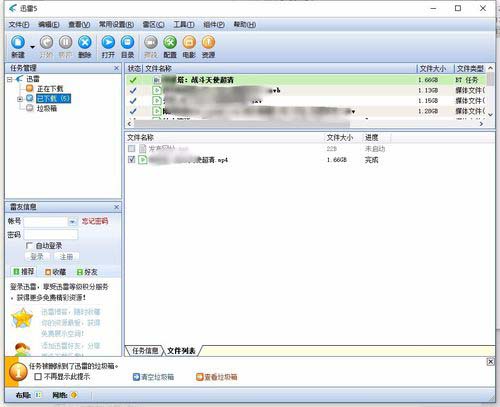
Task: Open the dropdown arrow beside 新建
Action: [32, 47]
